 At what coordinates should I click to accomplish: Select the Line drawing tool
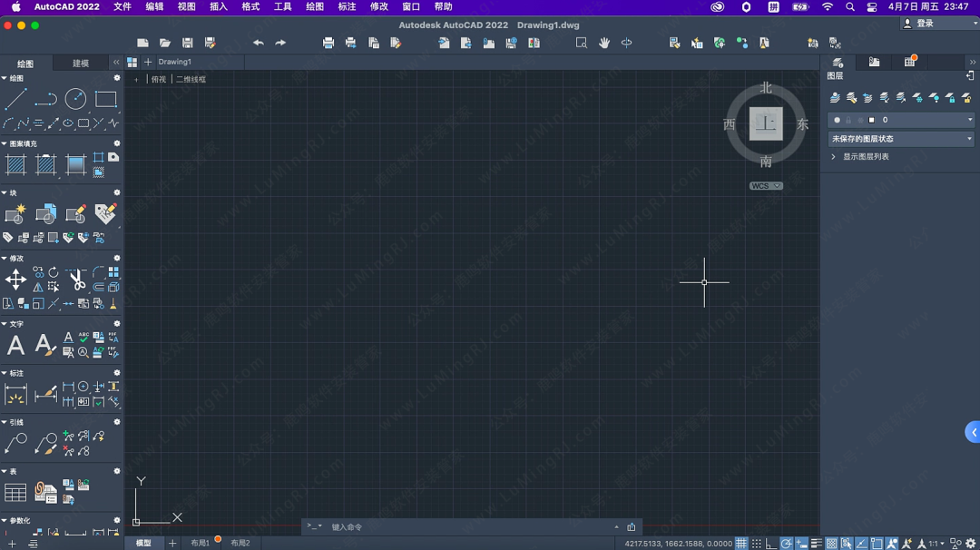[15, 99]
